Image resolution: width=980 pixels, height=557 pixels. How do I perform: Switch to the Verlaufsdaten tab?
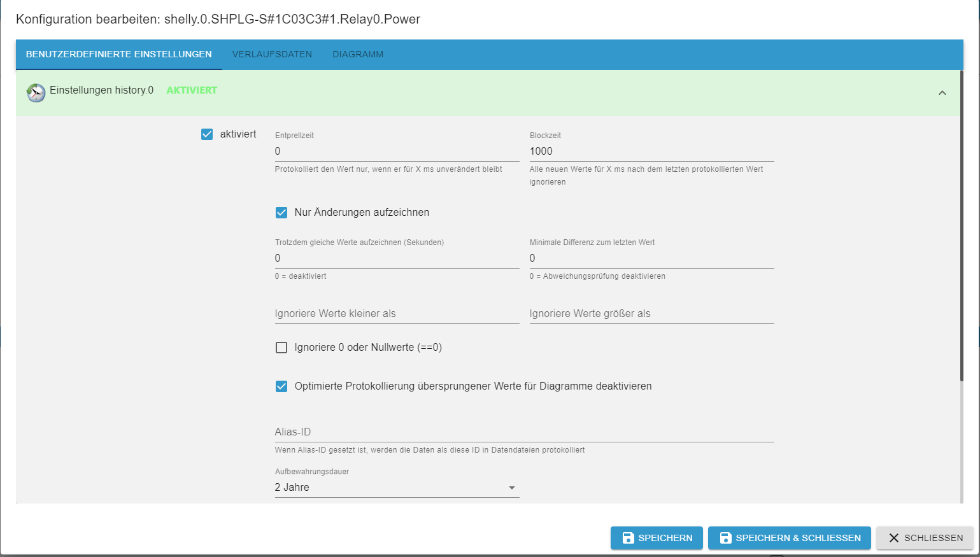coord(272,55)
